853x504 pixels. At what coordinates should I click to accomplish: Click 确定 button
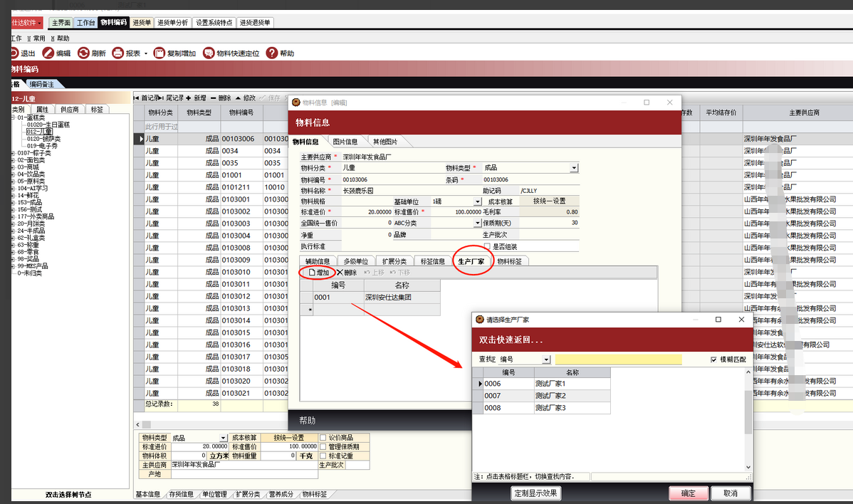click(x=688, y=493)
